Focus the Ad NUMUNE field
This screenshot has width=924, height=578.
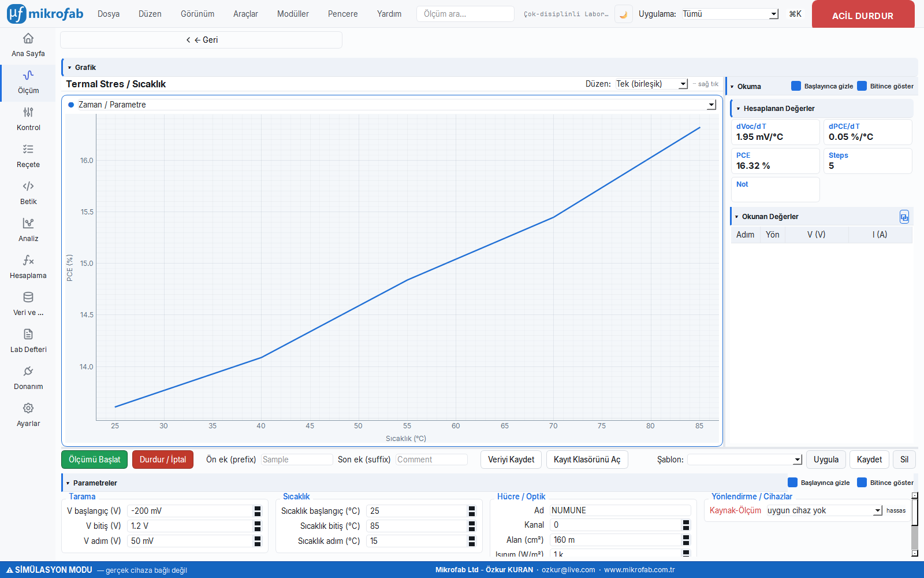coord(620,510)
